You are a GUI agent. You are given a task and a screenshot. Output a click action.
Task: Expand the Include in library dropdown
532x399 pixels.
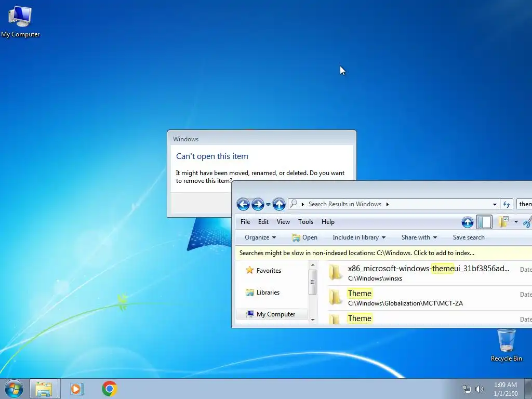pyautogui.click(x=359, y=237)
